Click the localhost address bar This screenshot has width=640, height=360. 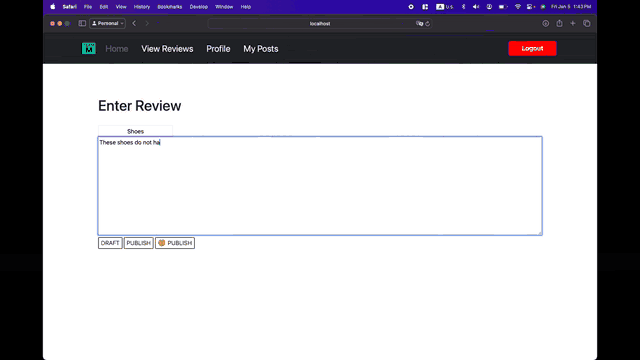coord(320,24)
